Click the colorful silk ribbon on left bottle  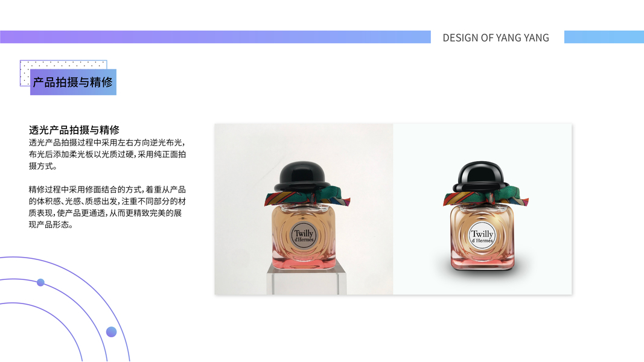click(307, 195)
